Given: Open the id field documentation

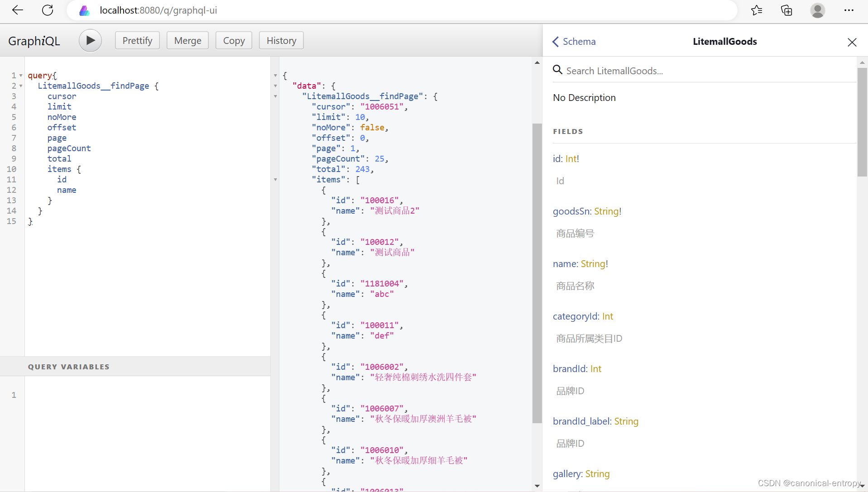Looking at the screenshot, I should click(x=556, y=159).
